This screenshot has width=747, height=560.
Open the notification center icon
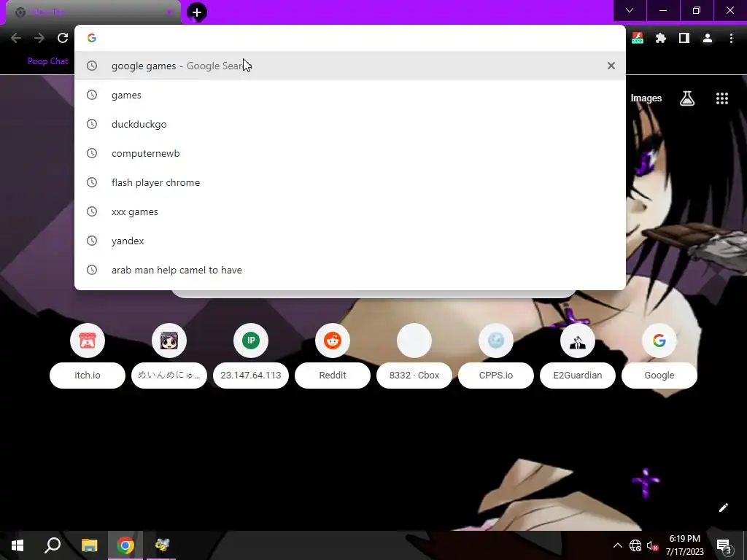[724, 546]
